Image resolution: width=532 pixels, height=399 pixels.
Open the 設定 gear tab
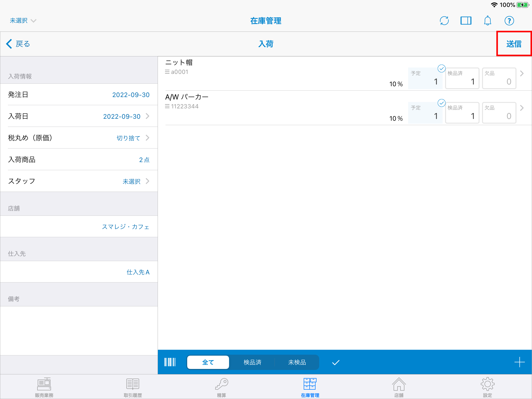(x=487, y=387)
